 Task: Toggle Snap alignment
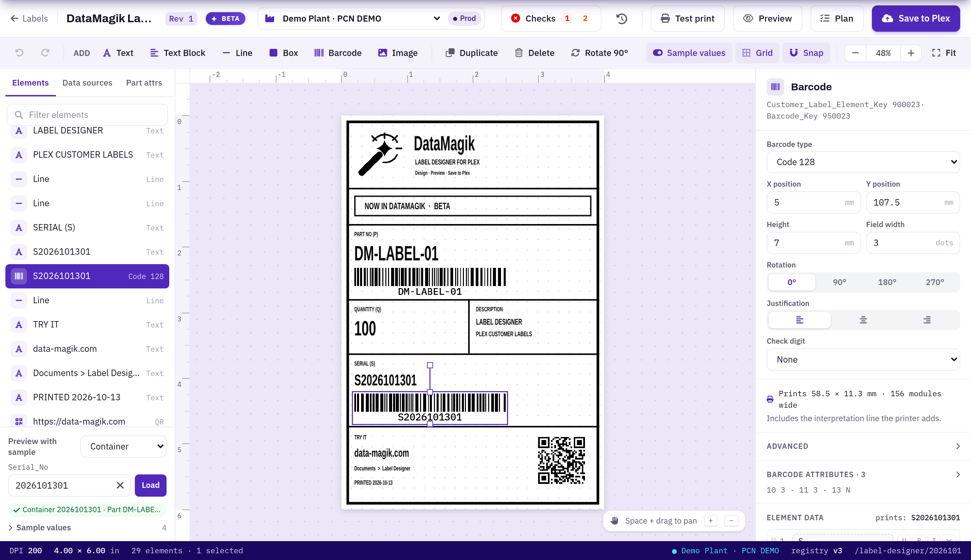[x=806, y=53]
